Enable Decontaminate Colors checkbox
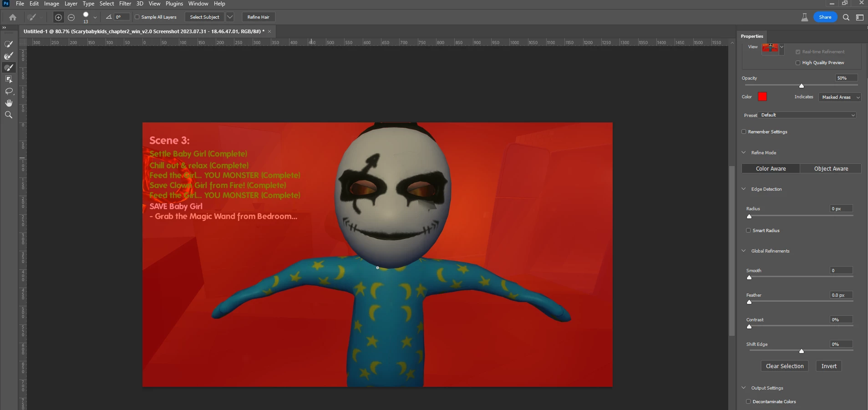868x410 pixels. pos(749,401)
